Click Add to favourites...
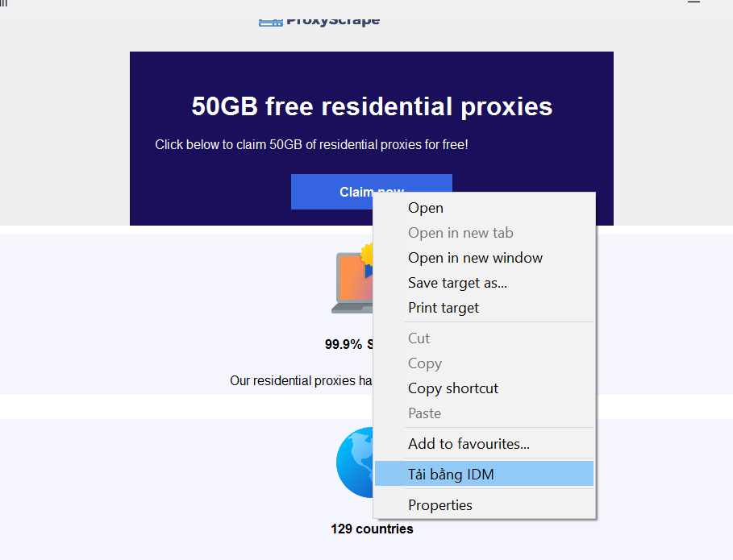Screen dimensions: 733x560 (x=469, y=444)
